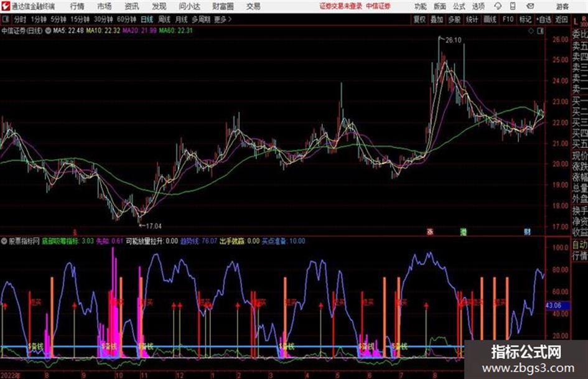Viewport: 588px width, 379px height.
Task: Click the 多股 multi-stock button
Action: (x=454, y=19)
